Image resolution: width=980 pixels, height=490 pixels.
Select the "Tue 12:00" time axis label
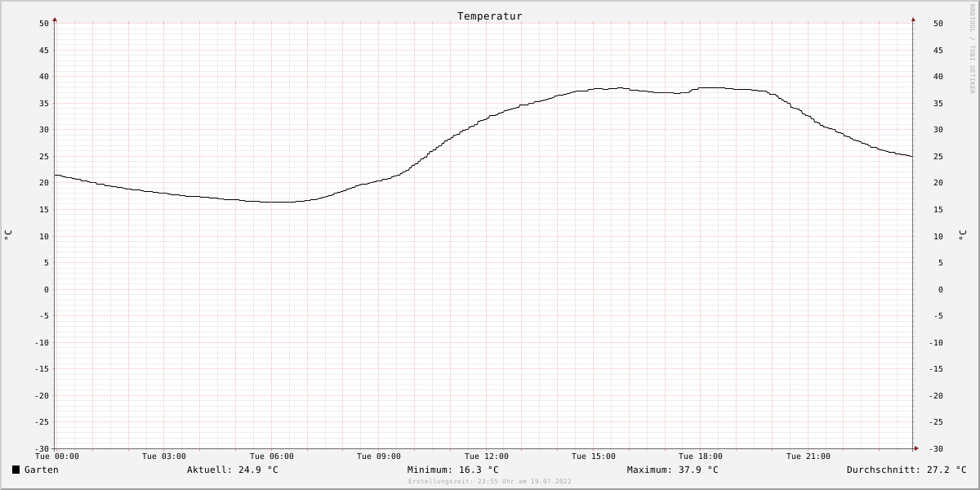(487, 457)
